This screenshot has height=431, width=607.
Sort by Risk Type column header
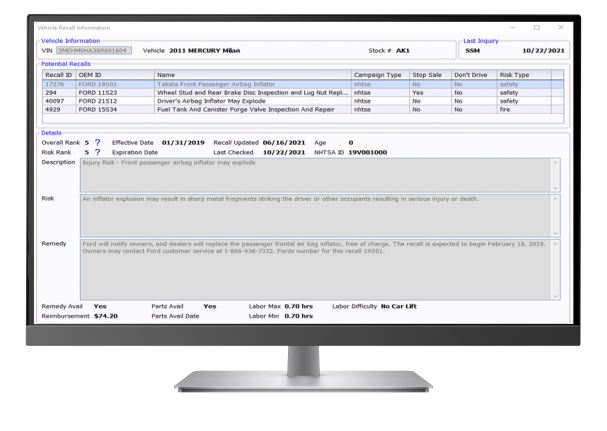[x=524, y=75]
